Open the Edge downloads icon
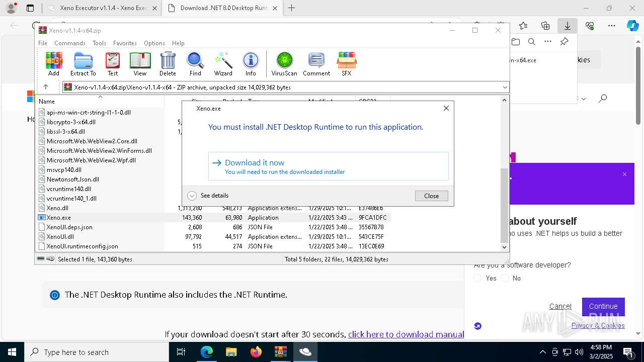Viewport: 644px width, 362px height. (x=567, y=26)
